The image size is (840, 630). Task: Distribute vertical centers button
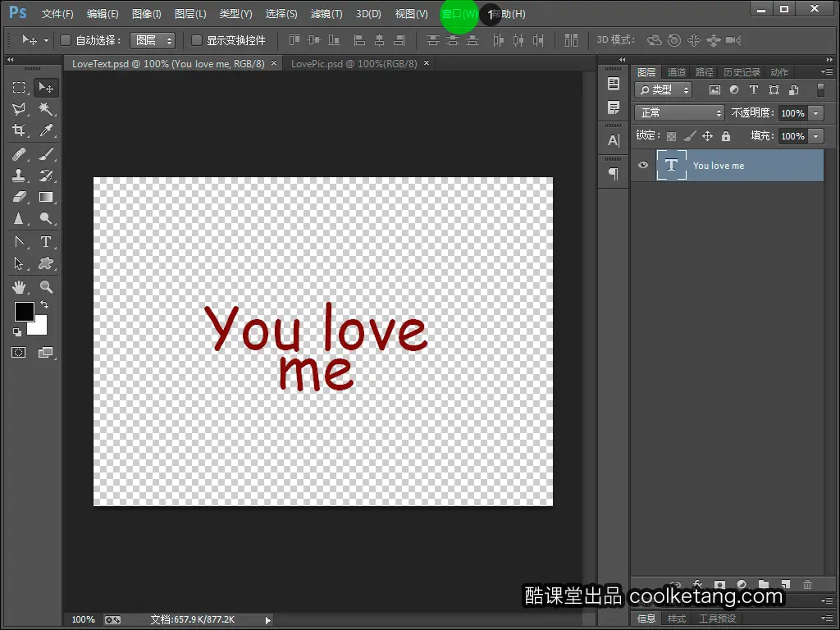[x=453, y=40]
